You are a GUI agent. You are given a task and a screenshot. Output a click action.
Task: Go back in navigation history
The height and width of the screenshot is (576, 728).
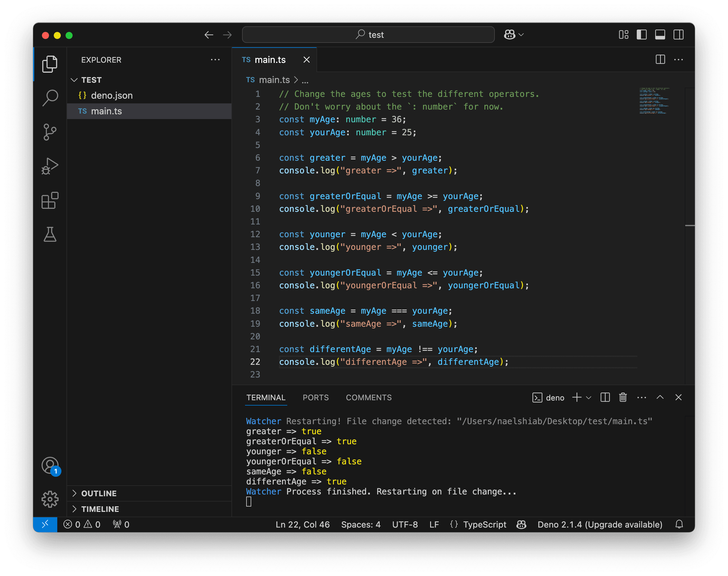(x=209, y=35)
